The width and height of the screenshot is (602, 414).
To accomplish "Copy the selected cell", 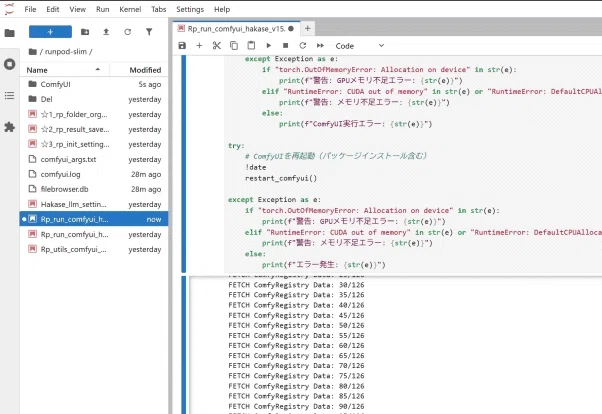I will point(234,46).
